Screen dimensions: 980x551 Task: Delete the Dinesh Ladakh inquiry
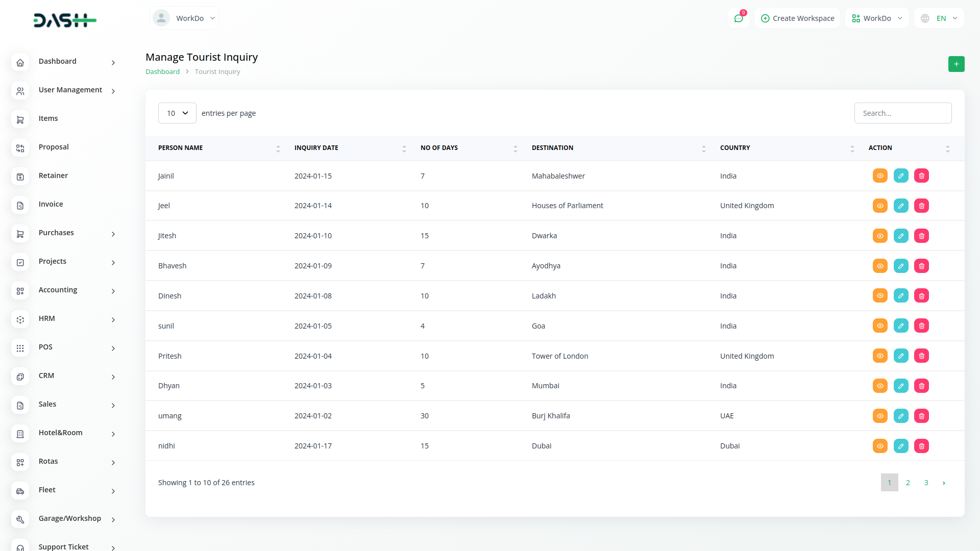(x=921, y=296)
